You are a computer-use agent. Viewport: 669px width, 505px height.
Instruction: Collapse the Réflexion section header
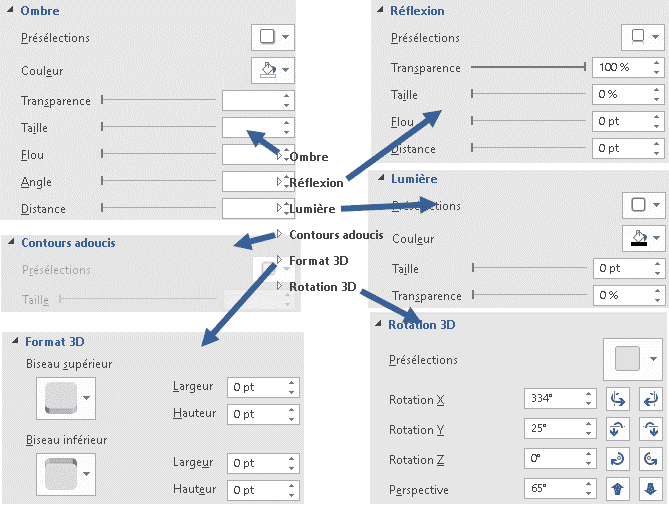pos(411,11)
